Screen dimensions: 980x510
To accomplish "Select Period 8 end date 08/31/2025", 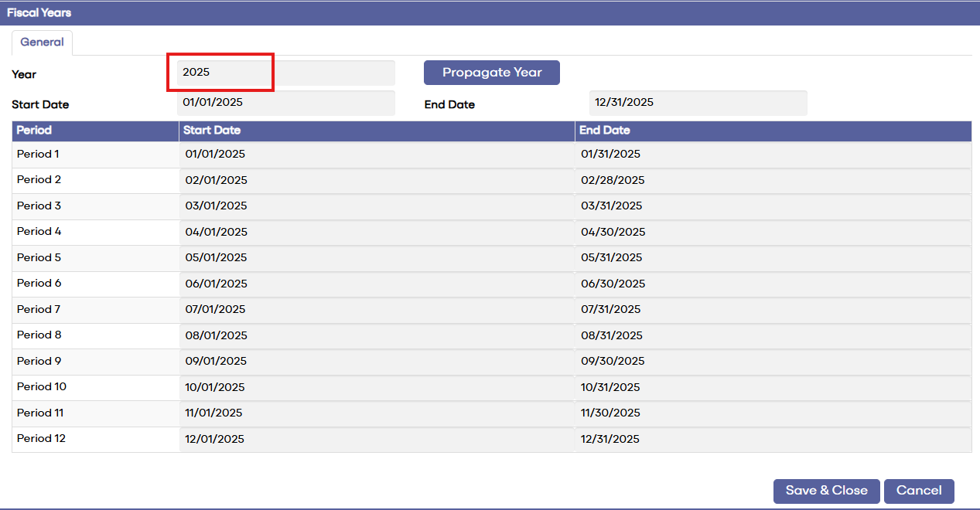I will point(773,335).
